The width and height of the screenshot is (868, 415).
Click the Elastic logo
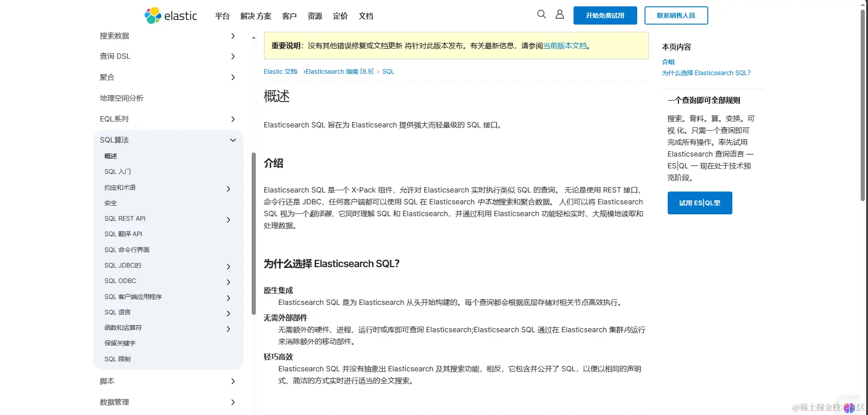click(171, 15)
